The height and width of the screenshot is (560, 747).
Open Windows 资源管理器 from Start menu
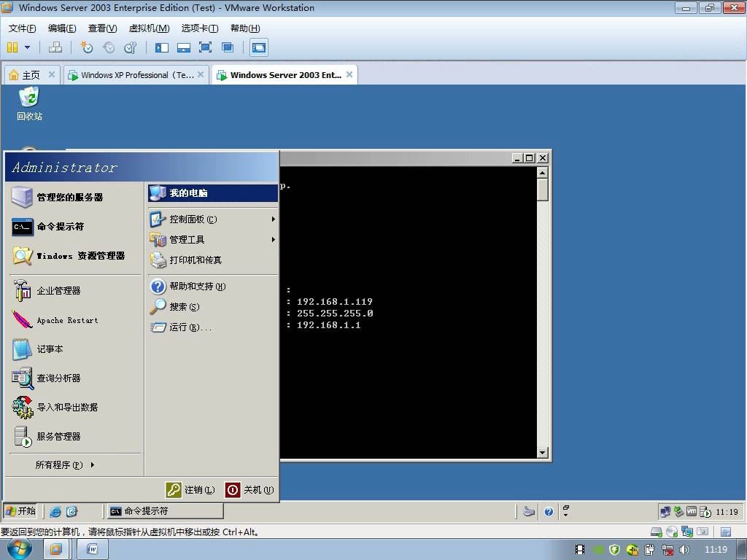(75, 256)
